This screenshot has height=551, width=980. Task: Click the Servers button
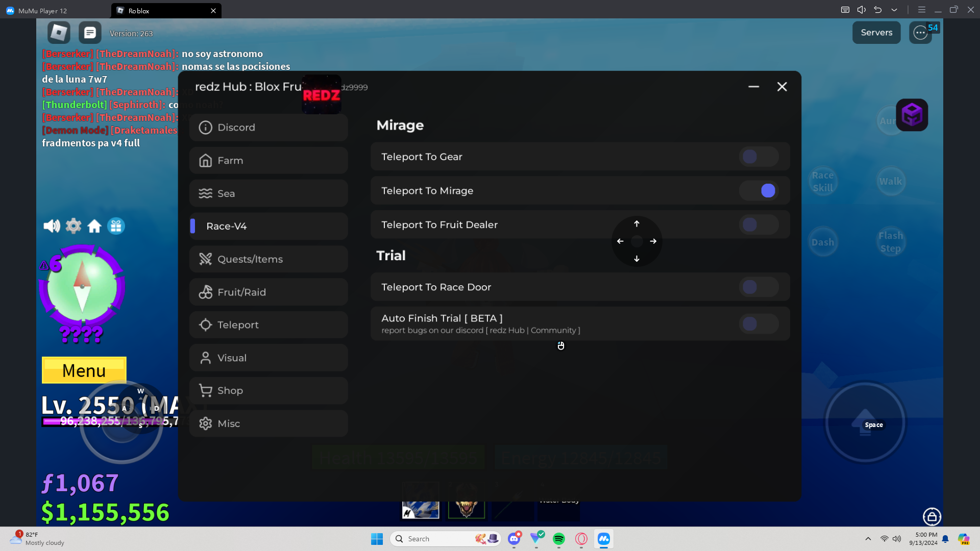coord(876,33)
